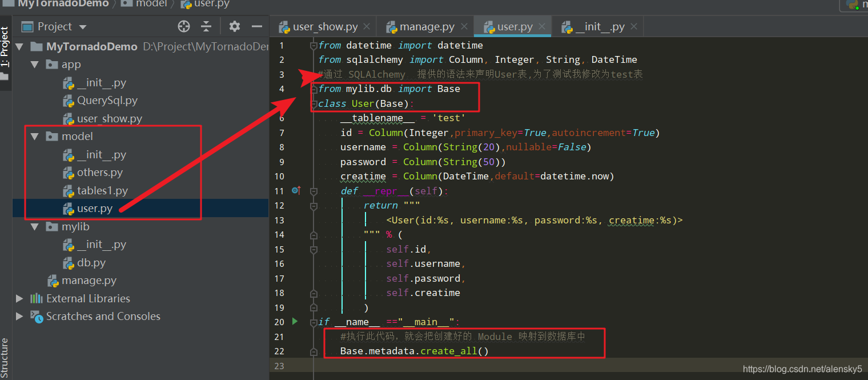Viewport: 868px width, 380px height.
Task: Click create_all() call on line 22
Action: pos(455,351)
